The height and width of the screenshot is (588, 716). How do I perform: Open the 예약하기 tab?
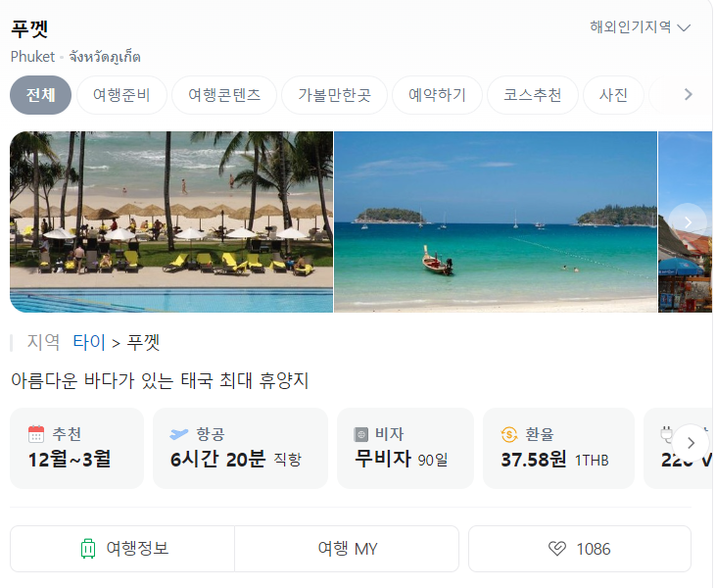pos(437,95)
